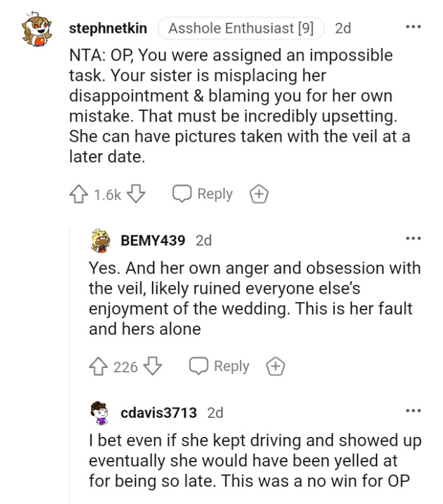Downvote stephnetkin's comment
This screenshot has height=504, width=443.
pos(137,194)
